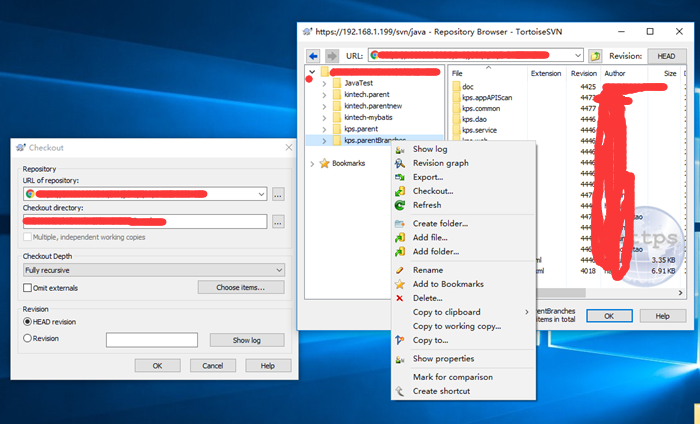This screenshot has height=424, width=700.
Task: Click the HEAD revision button in Repository Browser
Action: (x=666, y=56)
